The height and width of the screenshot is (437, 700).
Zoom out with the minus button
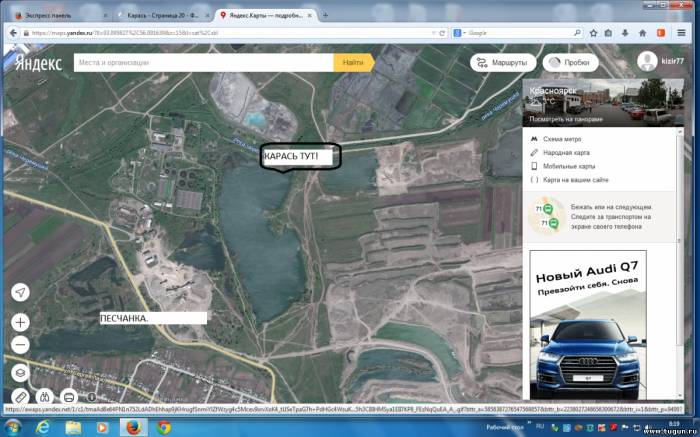coord(20,345)
